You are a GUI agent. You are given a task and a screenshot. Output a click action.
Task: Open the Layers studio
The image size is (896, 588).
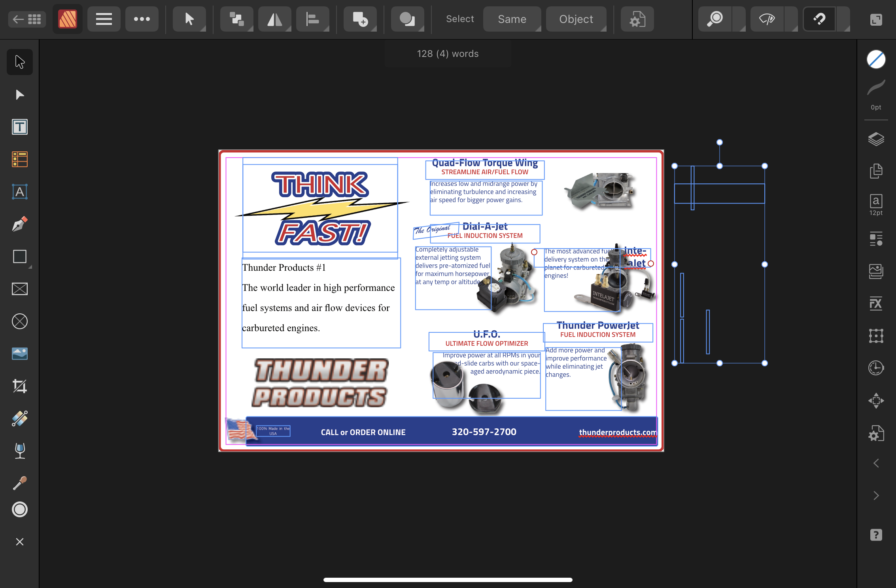click(876, 139)
